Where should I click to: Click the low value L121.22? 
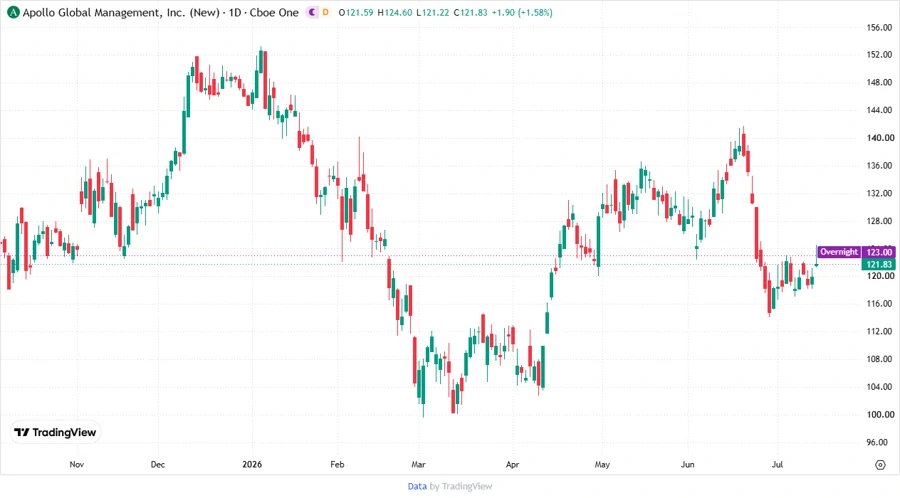click(x=433, y=12)
